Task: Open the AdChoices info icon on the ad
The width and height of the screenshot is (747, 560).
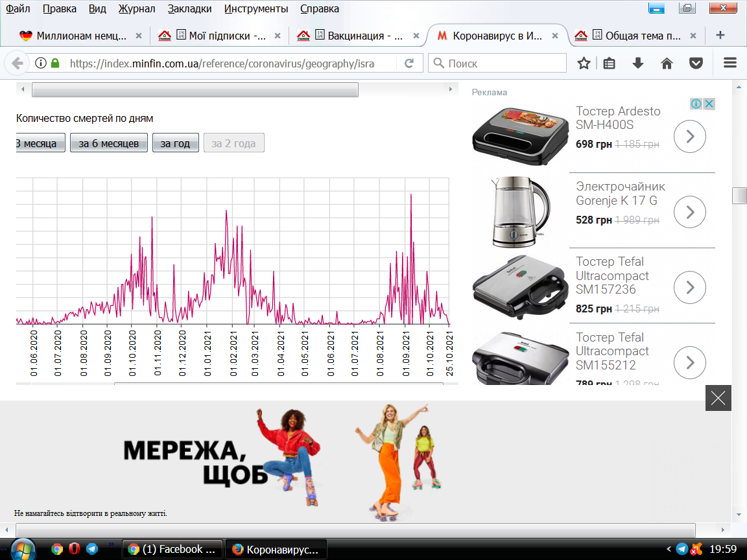Action: pyautogui.click(x=696, y=103)
